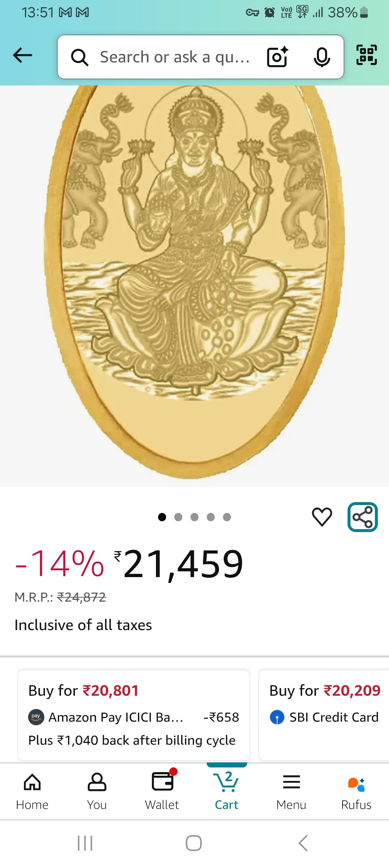The image size is (389, 868).
Task: Switch to the Home tab
Action: (32, 792)
